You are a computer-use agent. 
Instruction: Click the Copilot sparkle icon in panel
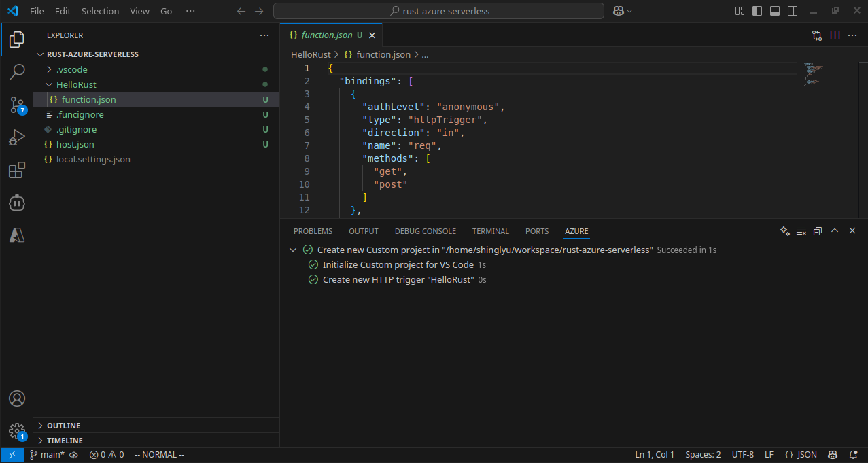pyautogui.click(x=784, y=231)
